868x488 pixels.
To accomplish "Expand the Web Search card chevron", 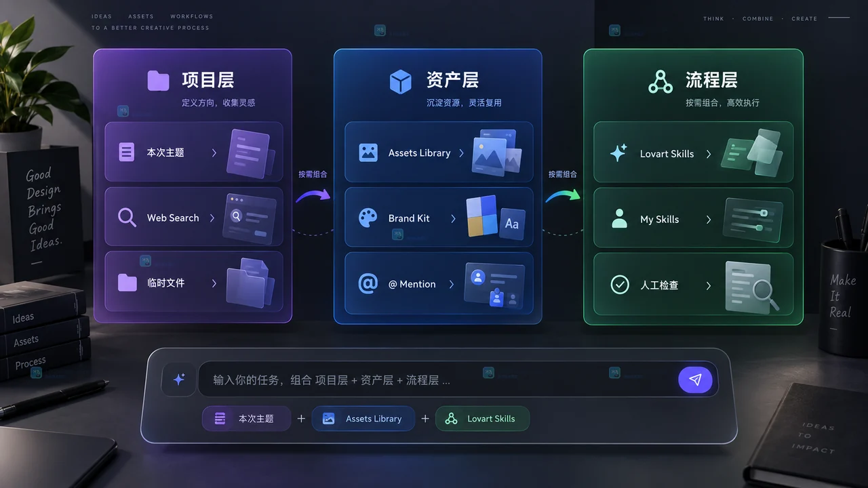I will [212, 218].
